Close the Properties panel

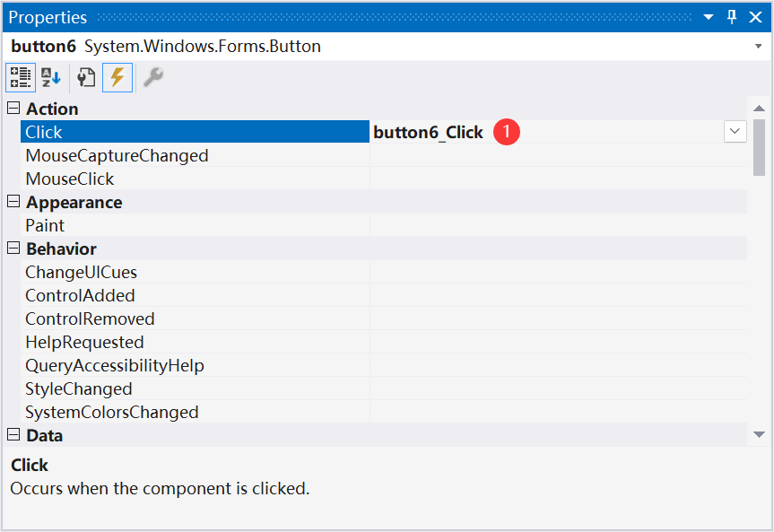pos(756,17)
